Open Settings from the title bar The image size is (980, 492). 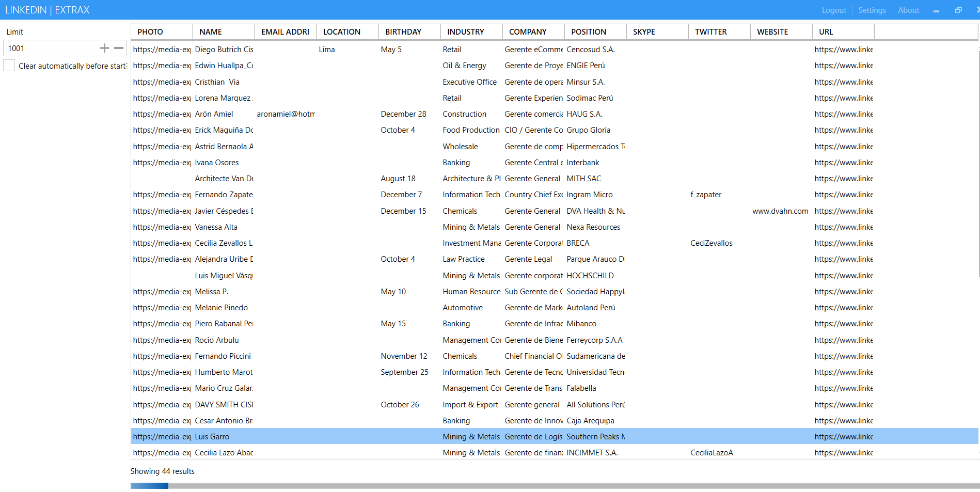point(872,10)
